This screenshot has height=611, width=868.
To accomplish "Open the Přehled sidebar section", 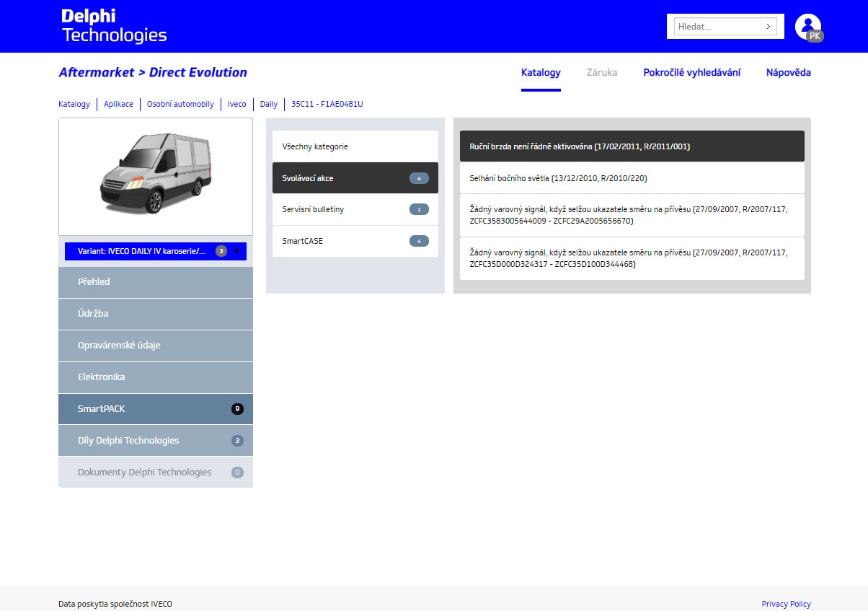I will 156,282.
